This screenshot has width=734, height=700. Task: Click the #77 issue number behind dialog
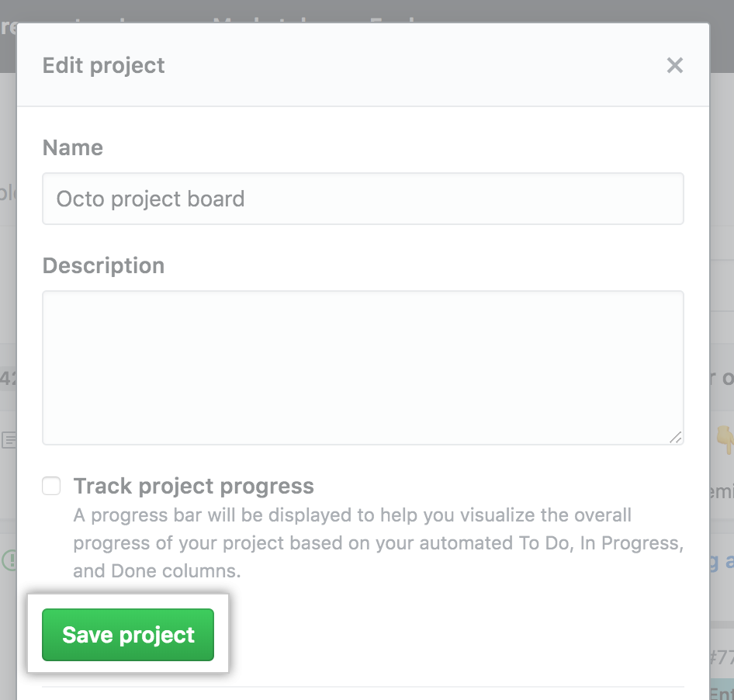pos(722,658)
